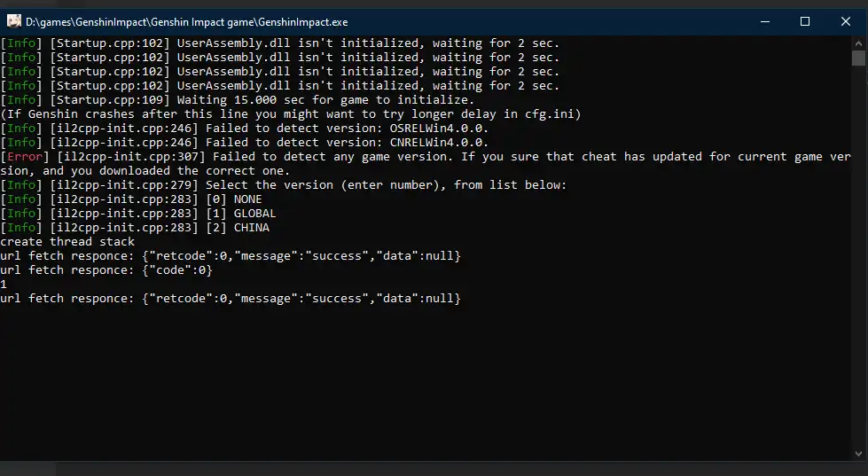Click the typed "1" input line
This screenshot has width=868, height=476.
pos(4,285)
